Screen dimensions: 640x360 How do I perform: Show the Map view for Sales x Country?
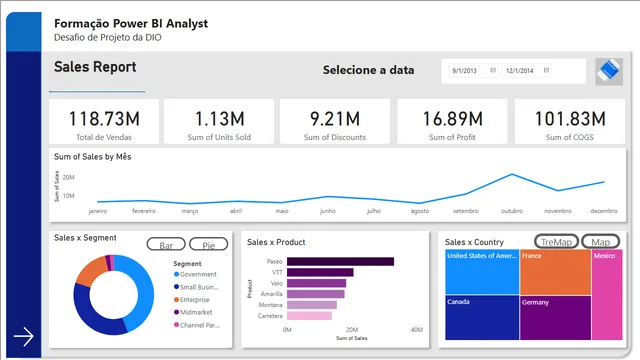[x=600, y=242]
